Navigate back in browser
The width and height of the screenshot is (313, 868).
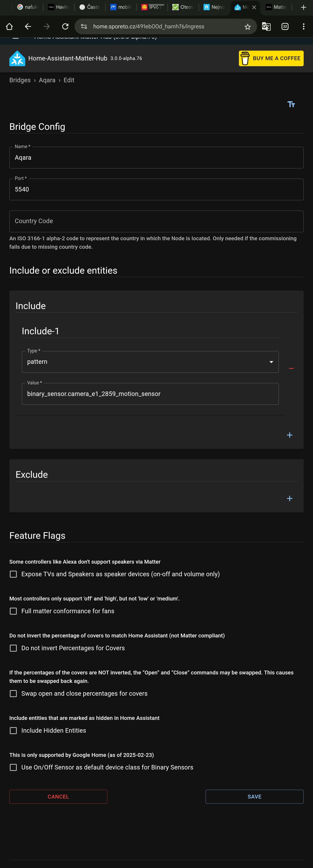(x=28, y=26)
